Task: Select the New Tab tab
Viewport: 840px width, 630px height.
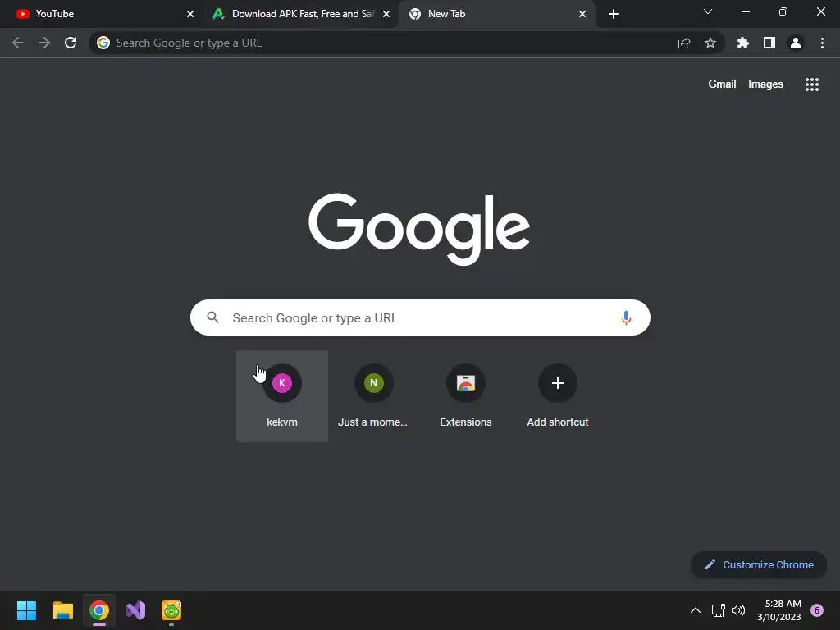Action: pos(495,14)
